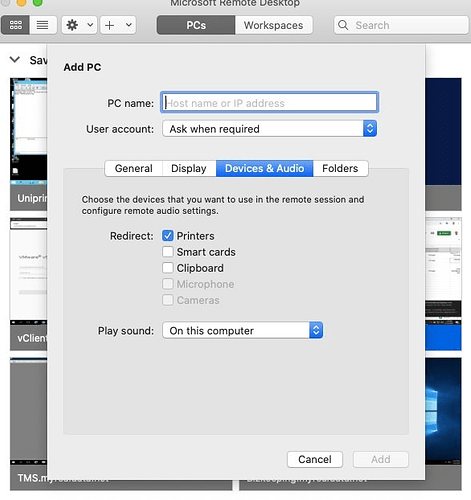Image resolution: width=471 pixels, height=500 pixels.
Task: Switch to grid view of PCs
Action: (x=15, y=25)
